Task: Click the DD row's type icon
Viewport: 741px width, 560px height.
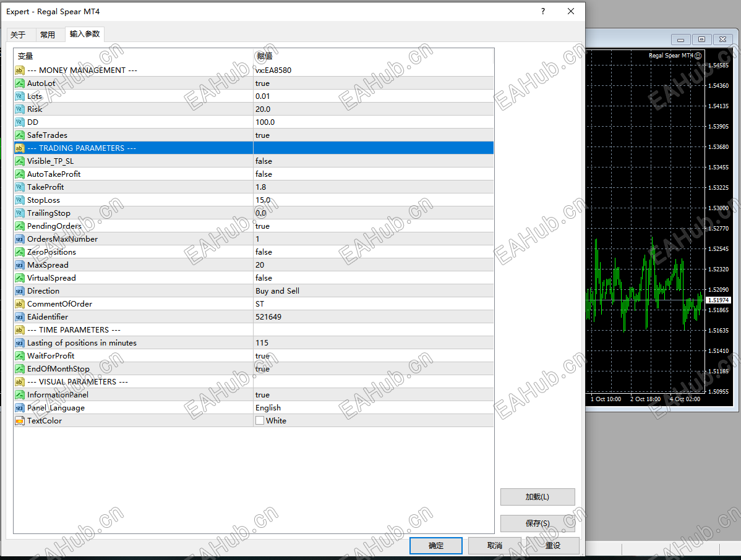Action: coord(19,122)
